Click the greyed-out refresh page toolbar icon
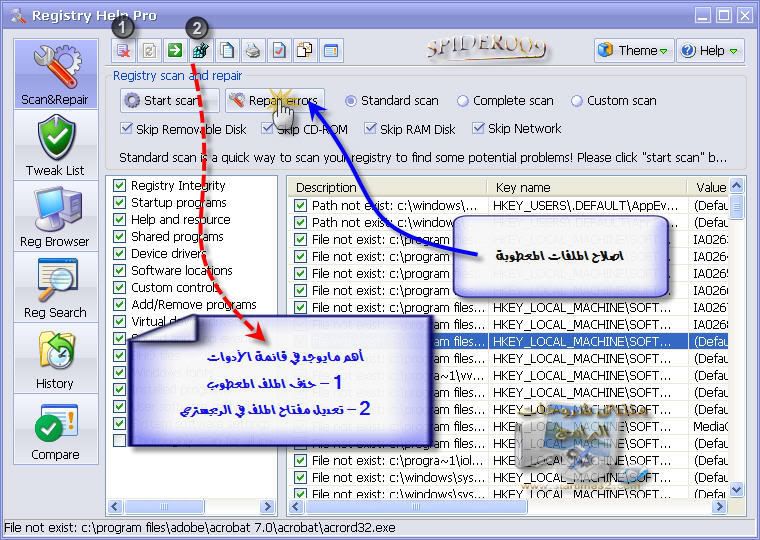 click(x=149, y=50)
